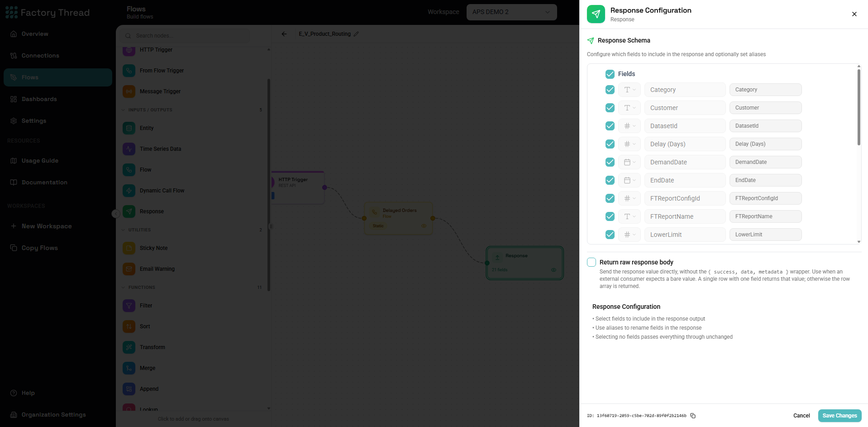This screenshot has height=427, width=868.
Task: Click Save Changes
Action: (839, 416)
